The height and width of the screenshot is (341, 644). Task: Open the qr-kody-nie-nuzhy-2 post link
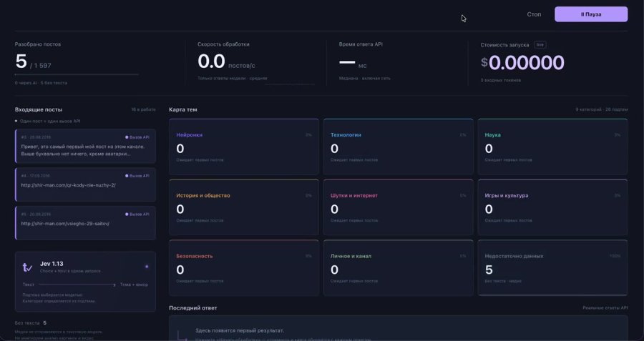68,185
